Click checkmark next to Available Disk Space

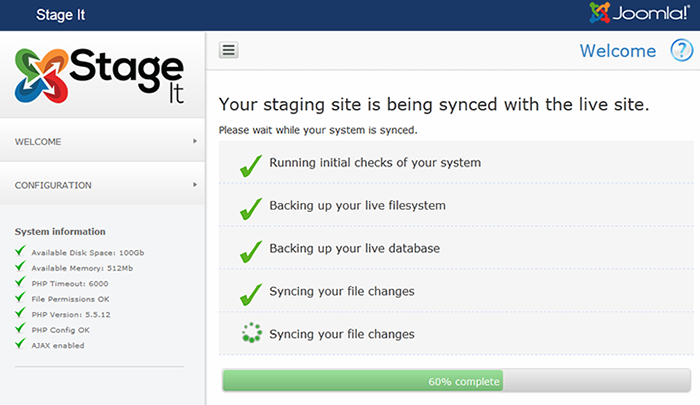point(20,250)
